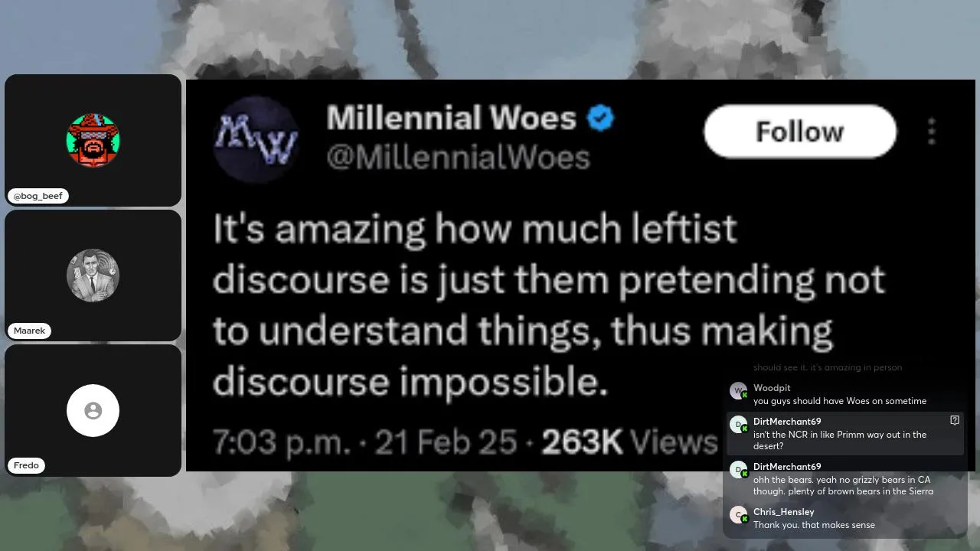The image size is (980, 551).
Task: Select Fredo's default person avatar
Action: click(93, 410)
